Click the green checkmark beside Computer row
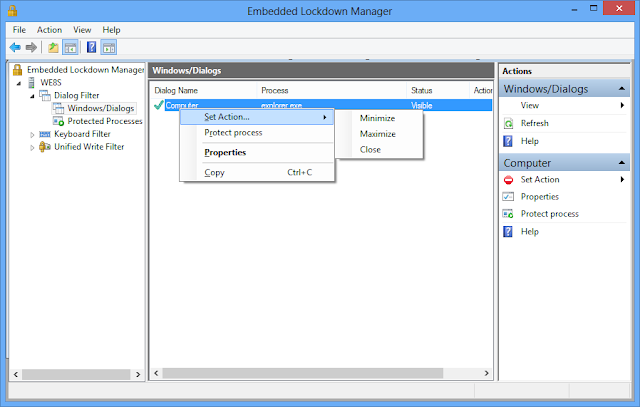 [x=159, y=105]
